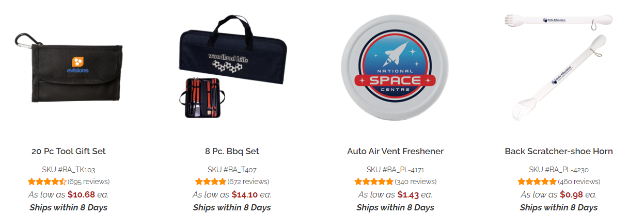Click the 20 Pc Tool Gift Set title
The height and width of the screenshot is (214, 644).
click(69, 152)
